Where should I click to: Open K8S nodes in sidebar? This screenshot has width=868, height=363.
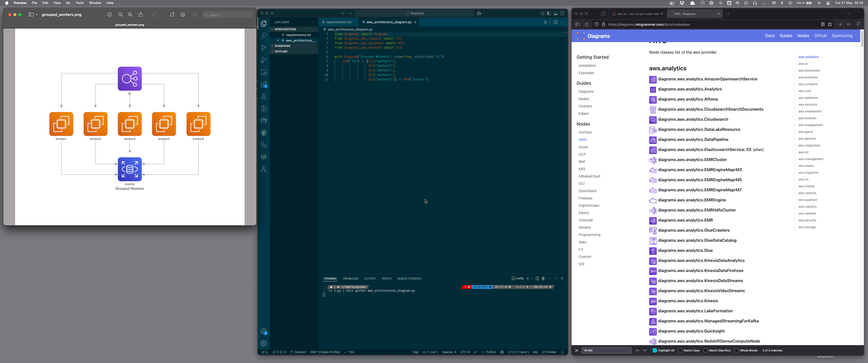(582, 169)
